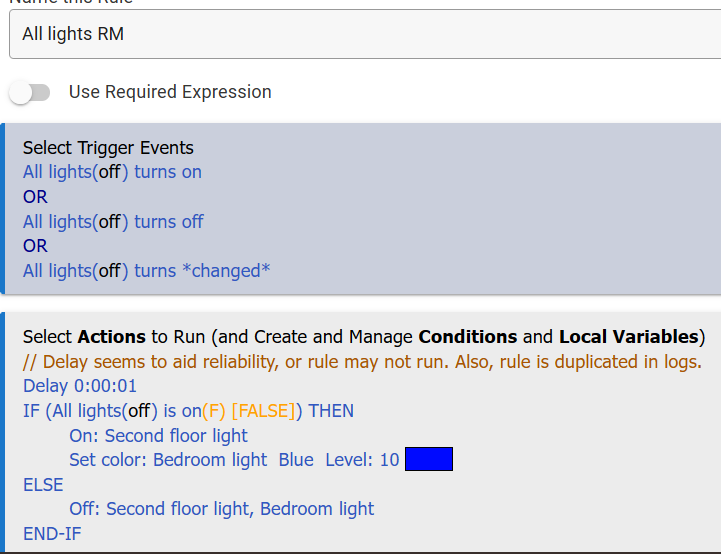Select the "All lights(off) turns on" trigger
The width and height of the screenshot is (721, 554).
coord(112,172)
